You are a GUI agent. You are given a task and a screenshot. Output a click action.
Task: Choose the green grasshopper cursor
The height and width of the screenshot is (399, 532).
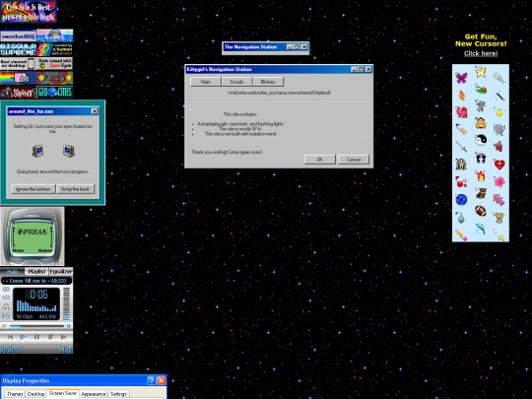point(481,90)
